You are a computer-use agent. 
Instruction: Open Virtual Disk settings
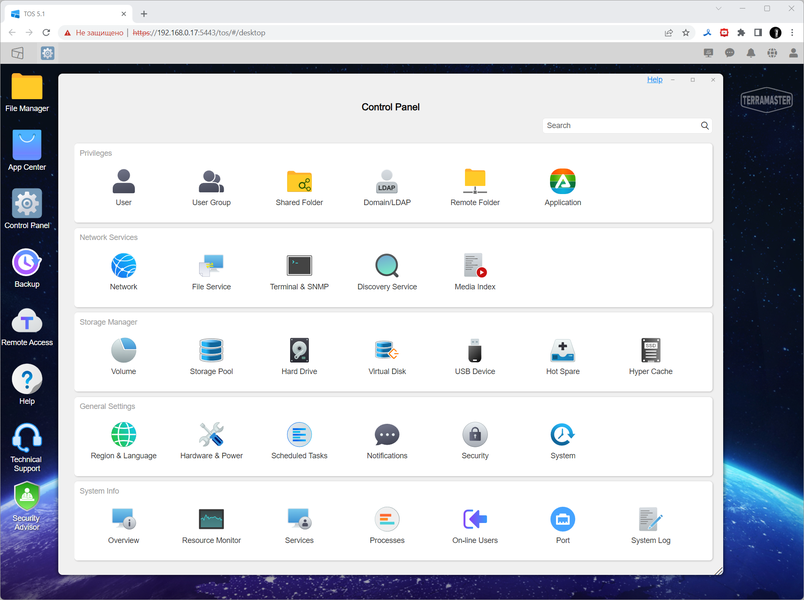(387, 356)
